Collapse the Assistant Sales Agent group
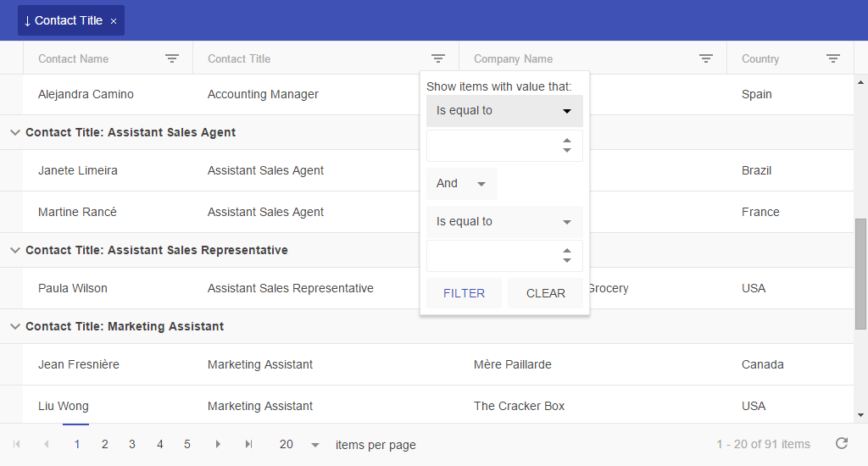Image resolution: width=868 pixels, height=466 pixels. (15, 132)
